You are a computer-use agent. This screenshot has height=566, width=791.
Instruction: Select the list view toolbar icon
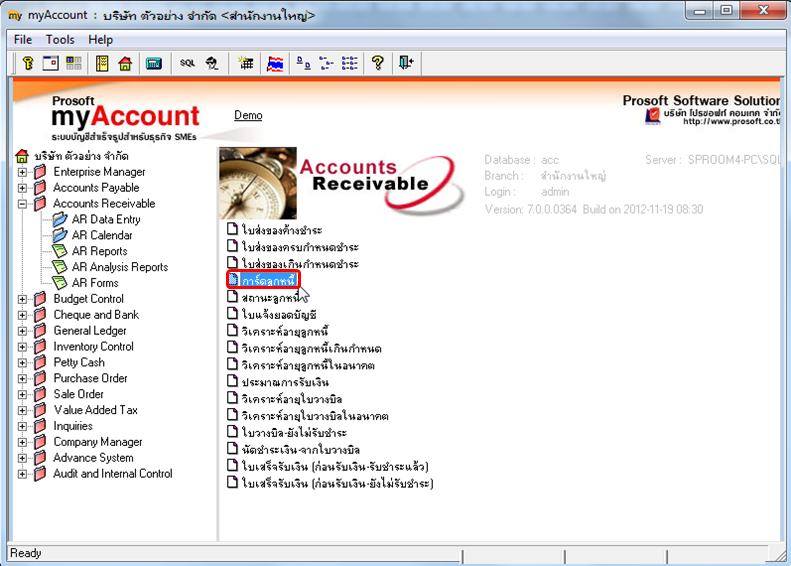[350, 64]
